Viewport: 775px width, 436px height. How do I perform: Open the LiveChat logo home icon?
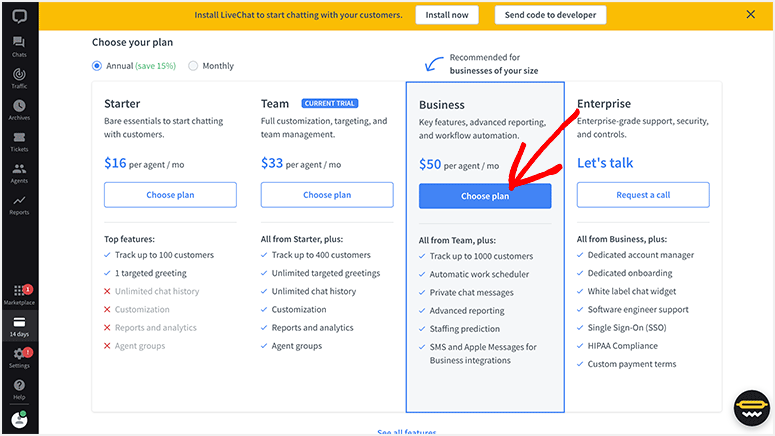pyautogui.click(x=19, y=16)
